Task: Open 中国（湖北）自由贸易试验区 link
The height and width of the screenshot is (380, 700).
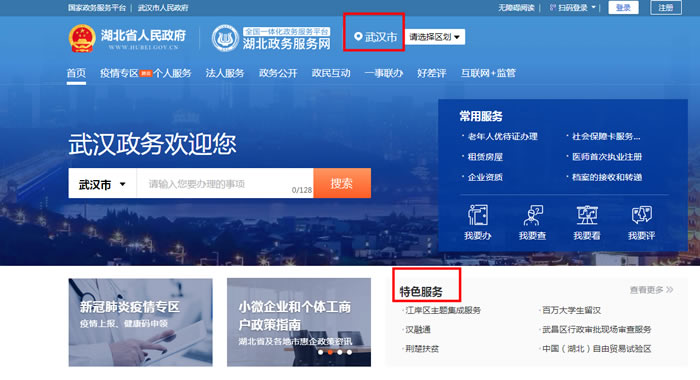Action: coord(597,349)
